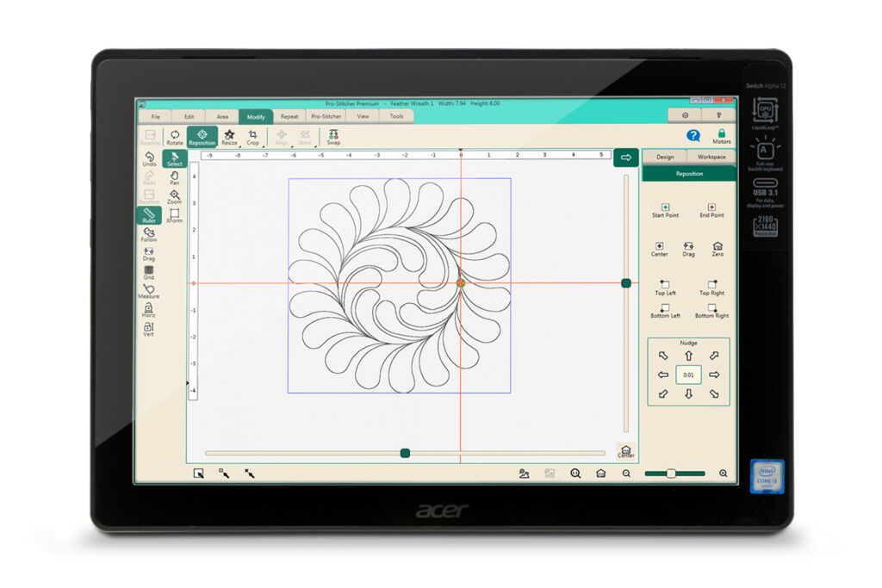This screenshot has height=588, width=882.
Task: Select the Rotate tool
Action: coord(175,137)
